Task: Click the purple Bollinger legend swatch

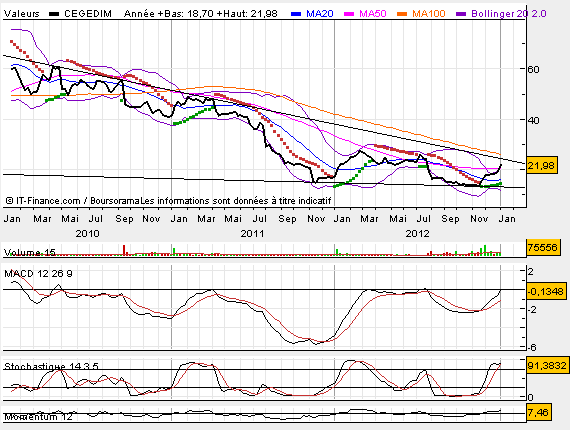Action: (x=461, y=14)
